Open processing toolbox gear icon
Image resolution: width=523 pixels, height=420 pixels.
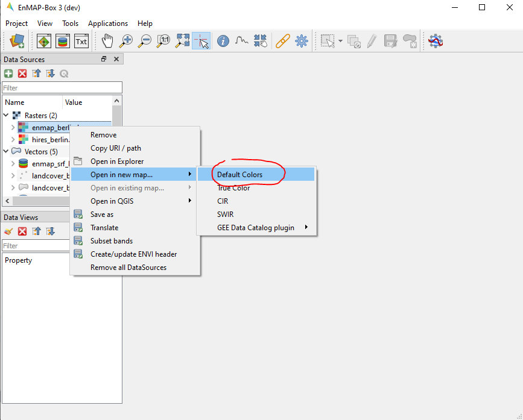301,41
